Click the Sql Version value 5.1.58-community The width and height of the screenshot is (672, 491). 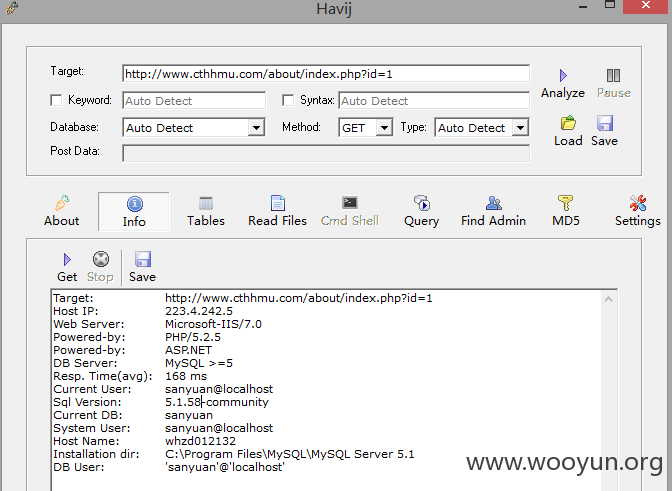pos(217,402)
